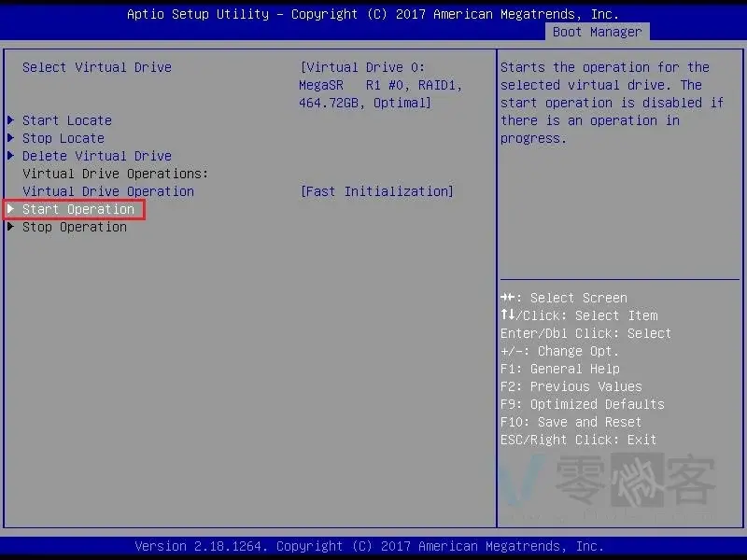
Task: Highlight the Virtual Drive Operation setting label
Action: click(x=108, y=191)
